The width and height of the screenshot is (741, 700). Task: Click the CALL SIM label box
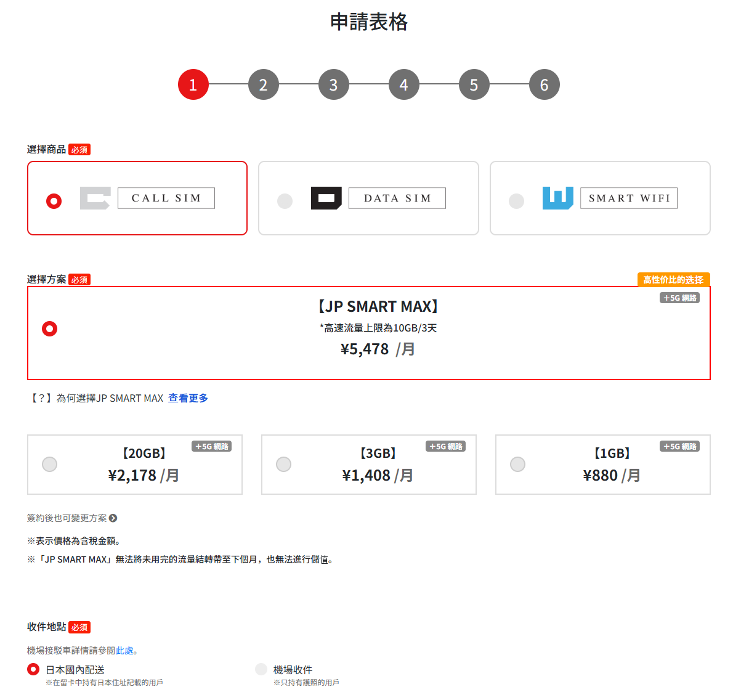point(166,198)
